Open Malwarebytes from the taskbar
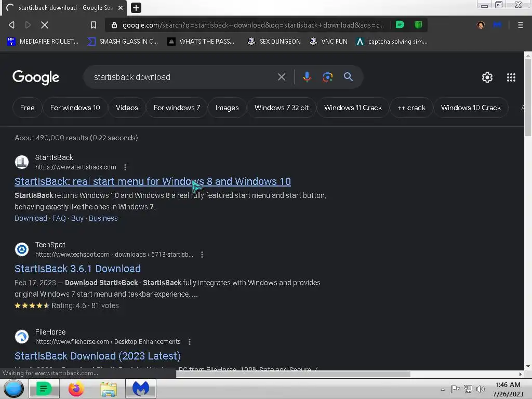Screen dimensions: 532x399 point(141,389)
